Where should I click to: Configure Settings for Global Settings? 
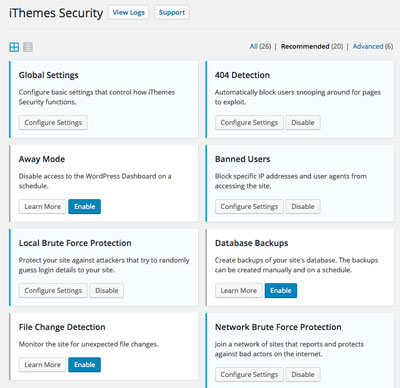(x=53, y=123)
